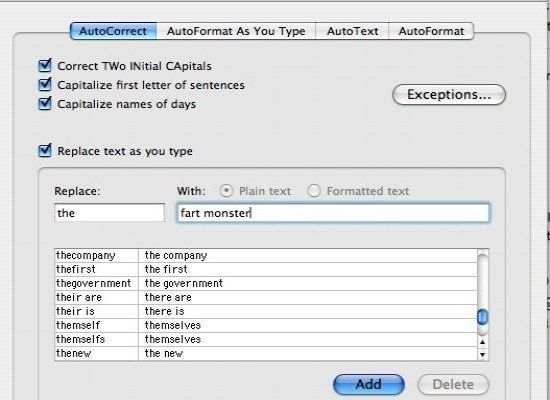550x400 pixels.
Task: Switch to the AutoCorrect tab
Action: [x=113, y=31]
